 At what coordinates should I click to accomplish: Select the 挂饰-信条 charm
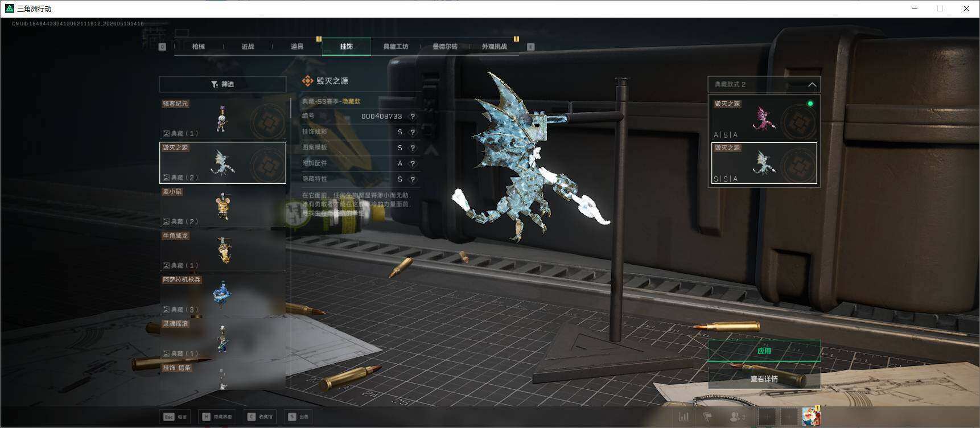tap(223, 376)
